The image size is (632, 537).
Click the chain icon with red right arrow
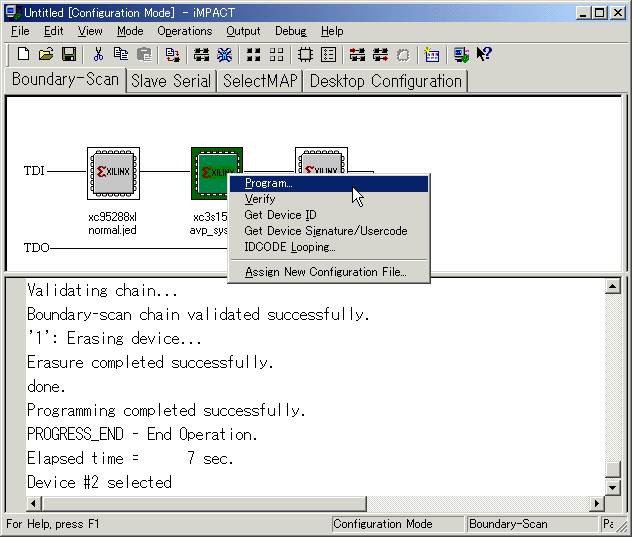click(x=380, y=54)
